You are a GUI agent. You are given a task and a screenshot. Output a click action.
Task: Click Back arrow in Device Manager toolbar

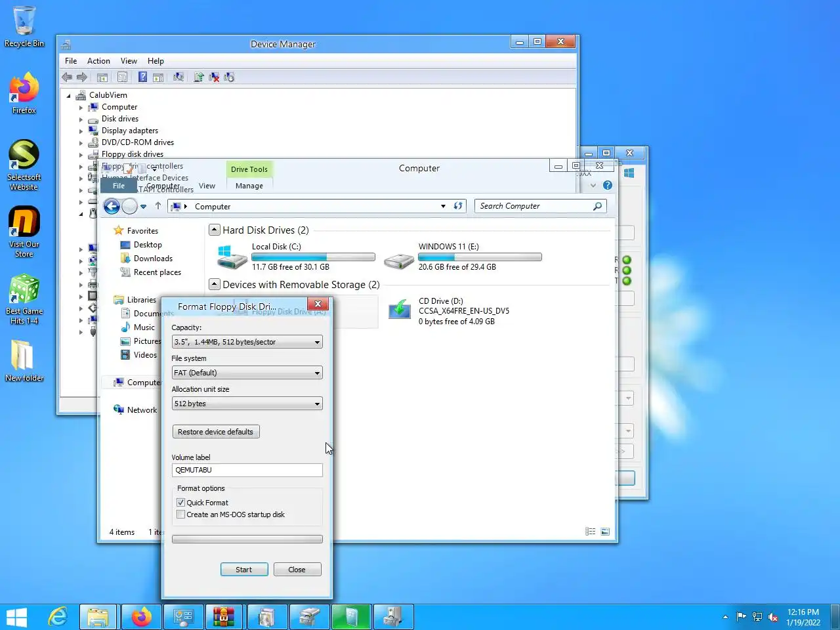[x=67, y=77]
